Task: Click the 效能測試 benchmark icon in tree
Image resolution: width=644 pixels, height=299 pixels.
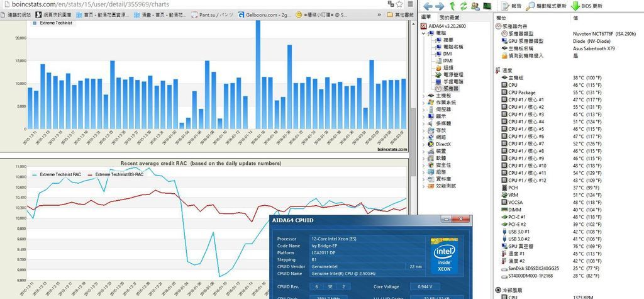Action: pyautogui.click(x=431, y=186)
